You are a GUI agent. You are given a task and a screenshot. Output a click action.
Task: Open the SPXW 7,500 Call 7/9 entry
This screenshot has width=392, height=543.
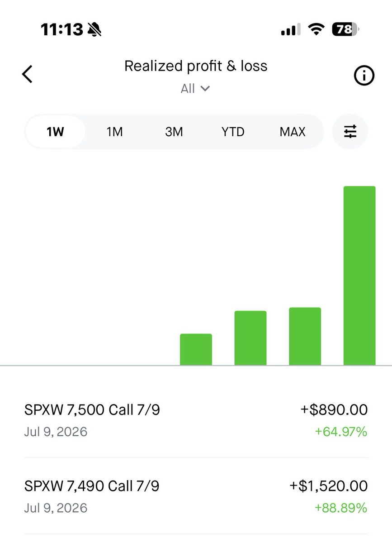(196, 420)
